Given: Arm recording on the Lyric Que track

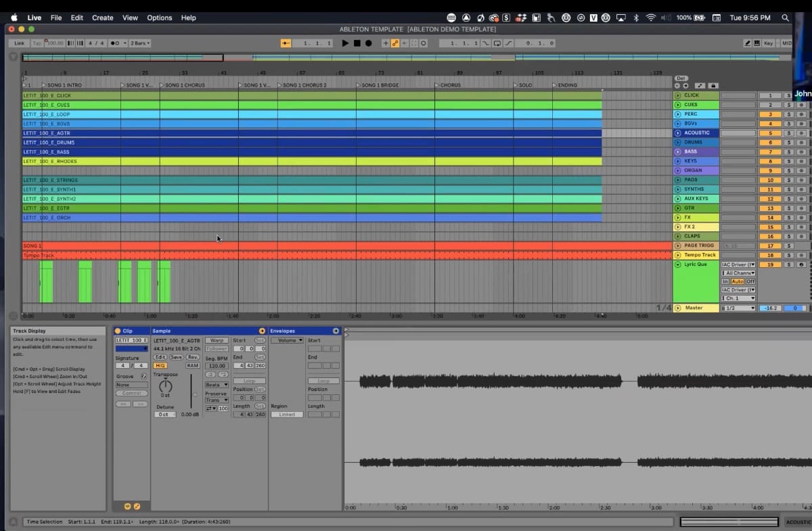Looking at the screenshot, I should [801, 264].
